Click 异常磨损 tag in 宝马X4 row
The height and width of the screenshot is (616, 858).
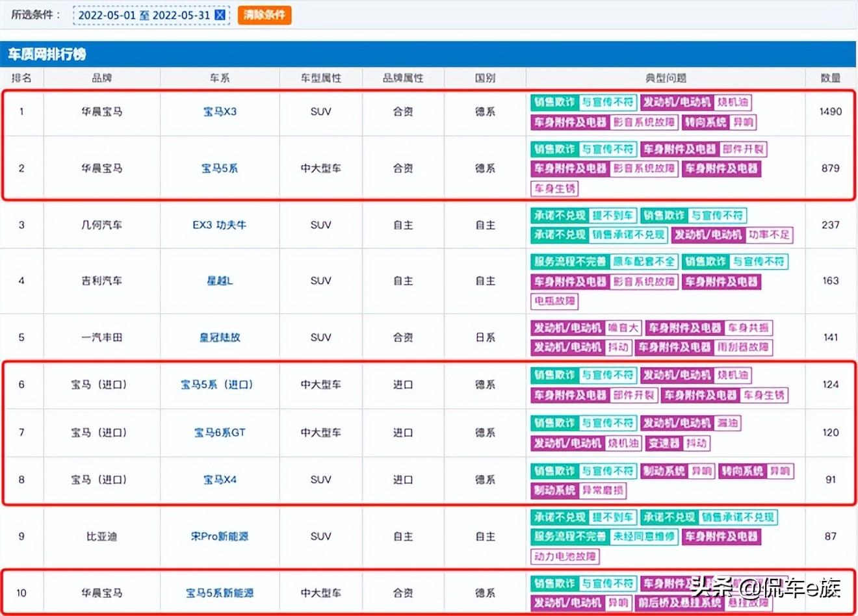click(x=603, y=490)
